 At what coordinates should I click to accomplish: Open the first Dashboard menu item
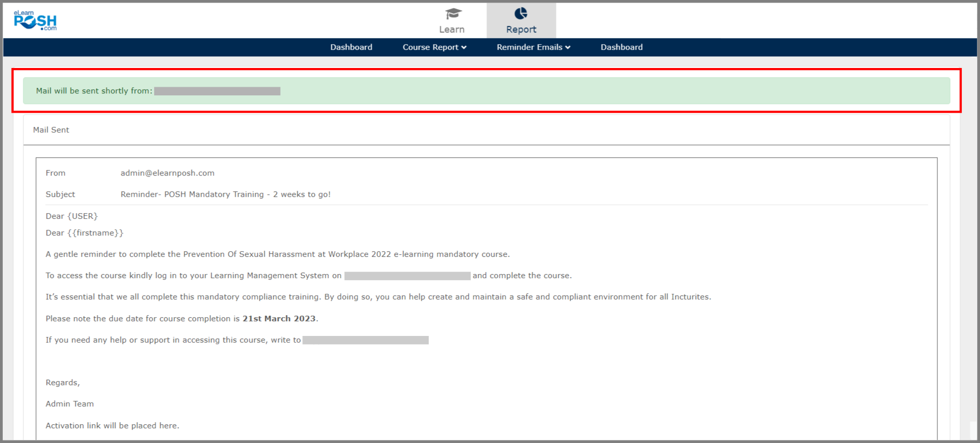(351, 47)
